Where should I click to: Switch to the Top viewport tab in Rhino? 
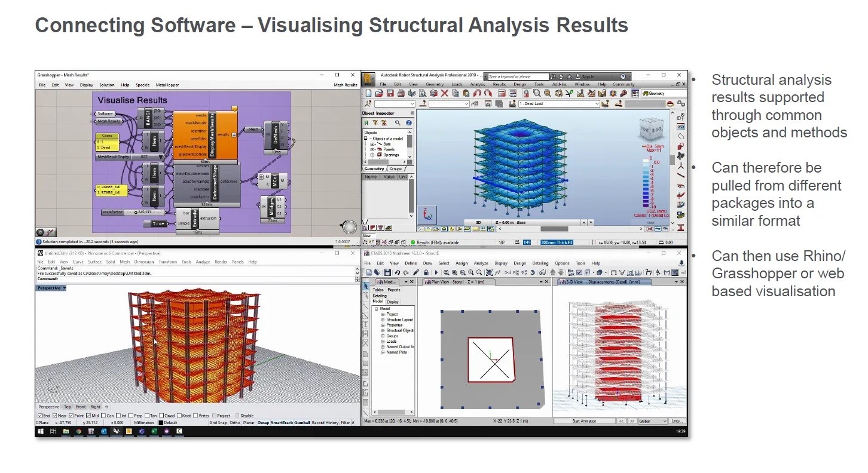[68, 407]
